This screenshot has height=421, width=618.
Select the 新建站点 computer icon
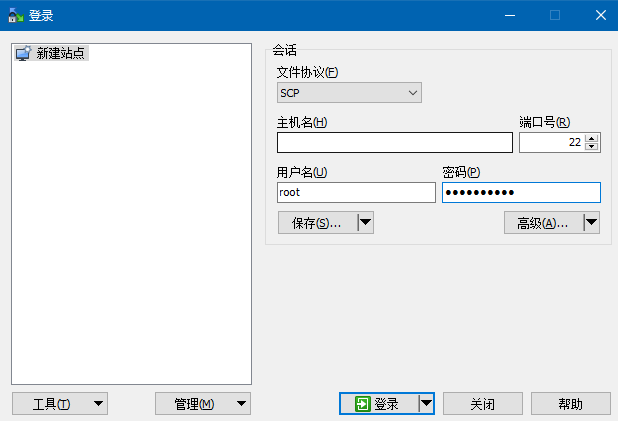click(x=23, y=53)
